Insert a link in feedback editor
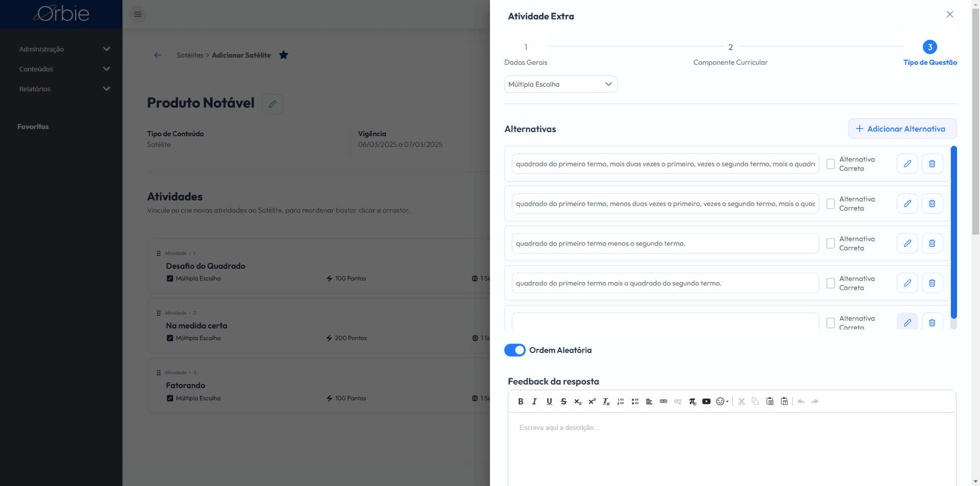Image resolution: width=980 pixels, height=486 pixels. click(664, 401)
